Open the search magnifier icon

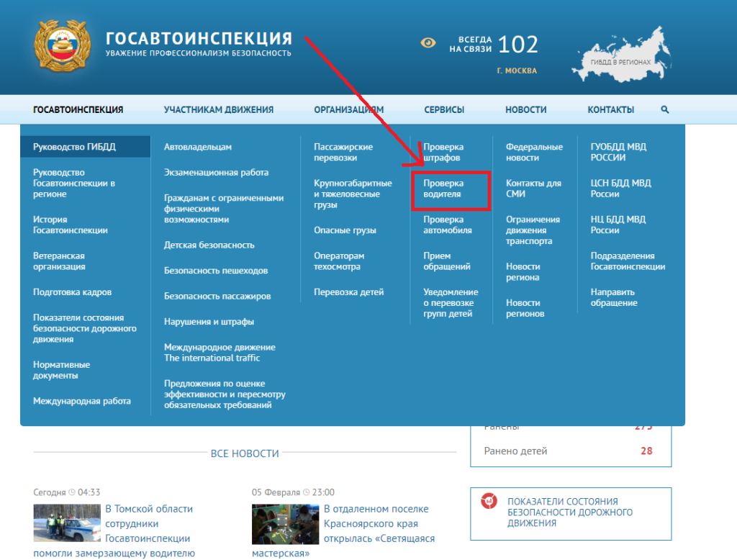(x=664, y=110)
